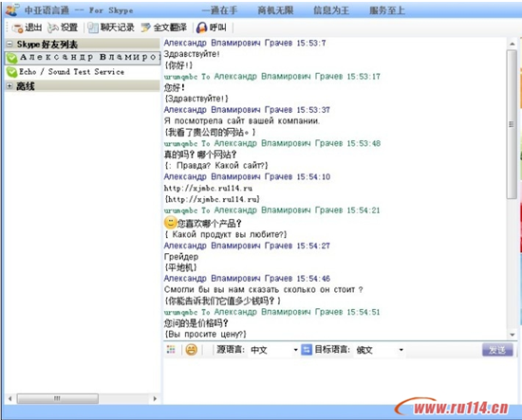Screen dimensions: 522x420
Task: Click the text 'Смогли бы вы нам сказать сколько он стоит ?'
Action: pos(263,290)
